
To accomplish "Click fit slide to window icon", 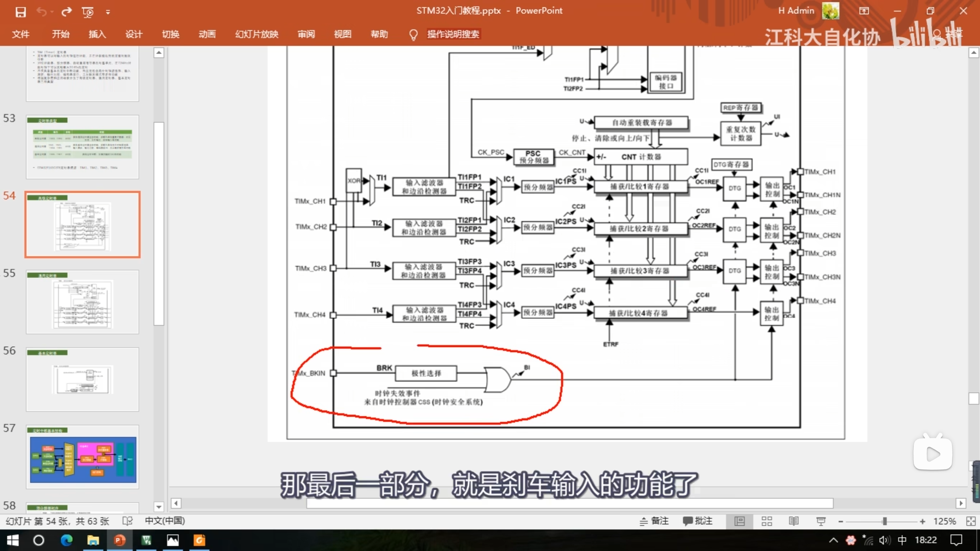I will 971,521.
